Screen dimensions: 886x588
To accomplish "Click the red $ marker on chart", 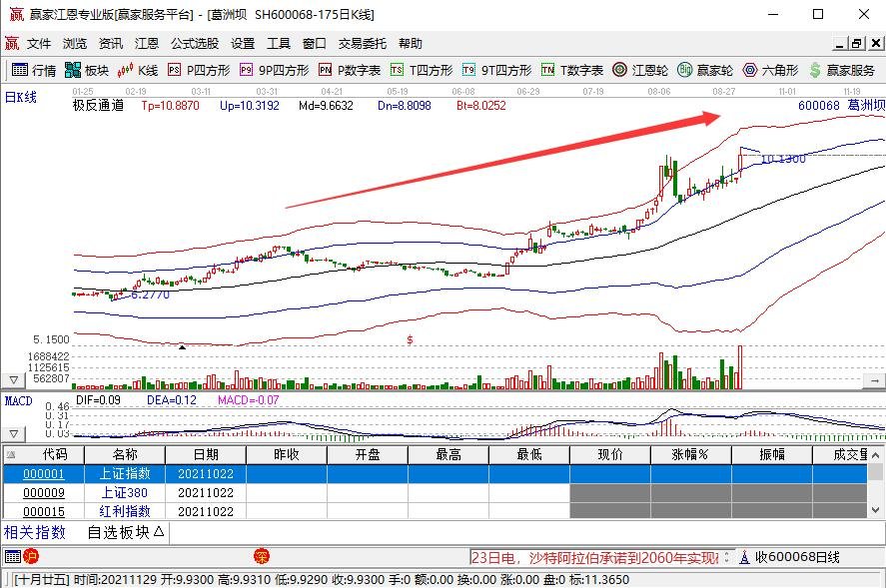I will (410, 340).
